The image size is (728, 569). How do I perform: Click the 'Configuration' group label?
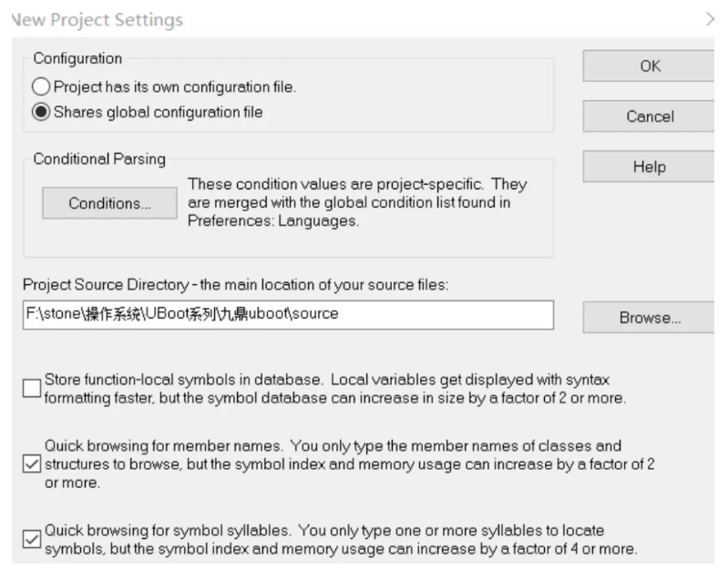(x=77, y=58)
